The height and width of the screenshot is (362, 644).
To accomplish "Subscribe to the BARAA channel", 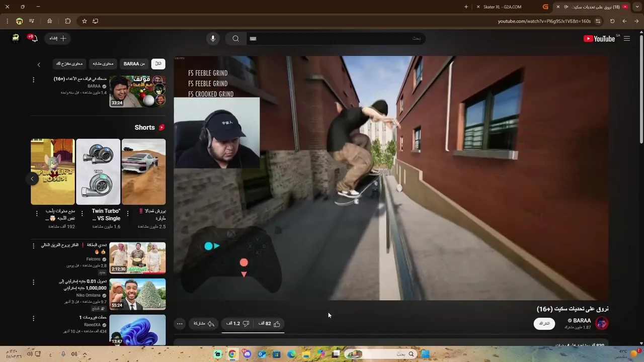I will click(x=544, y=323).
